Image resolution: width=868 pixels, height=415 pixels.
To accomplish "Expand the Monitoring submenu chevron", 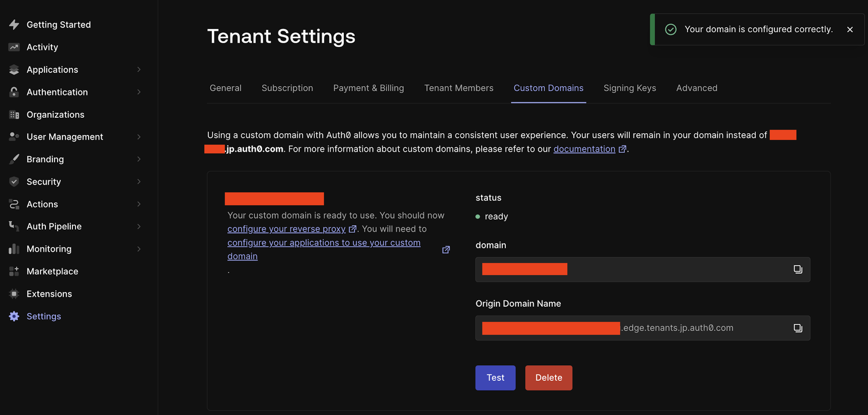I will click(x=138, y=249).
